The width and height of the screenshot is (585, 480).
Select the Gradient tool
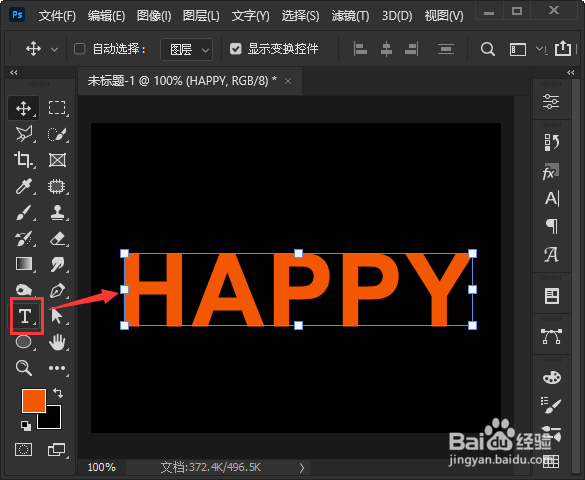point(24,264)
